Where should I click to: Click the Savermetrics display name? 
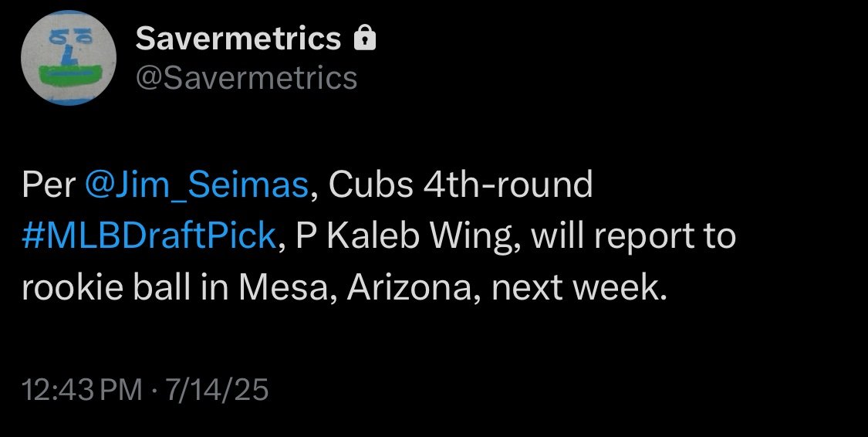pos(238,39)
